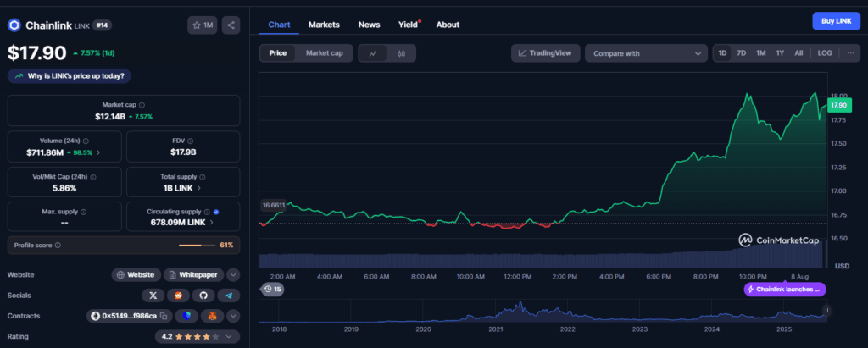868x348 pixels.
Task: Click the Profile score progress bar
Action: (x=197, y=245)
